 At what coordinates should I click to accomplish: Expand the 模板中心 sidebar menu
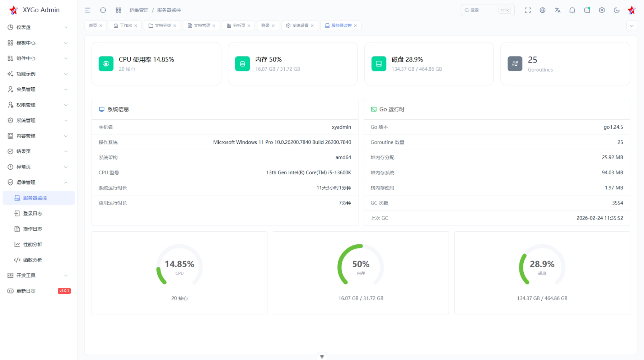click(x=38, y=43)
